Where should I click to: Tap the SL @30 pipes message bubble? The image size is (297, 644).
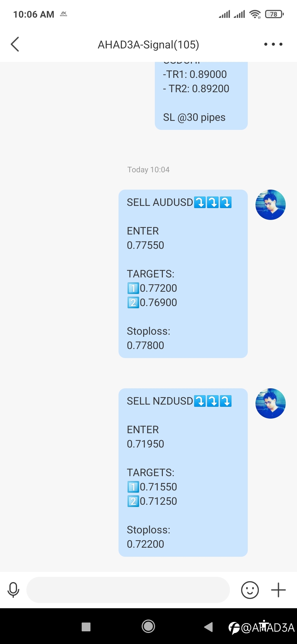click(201, 96)
